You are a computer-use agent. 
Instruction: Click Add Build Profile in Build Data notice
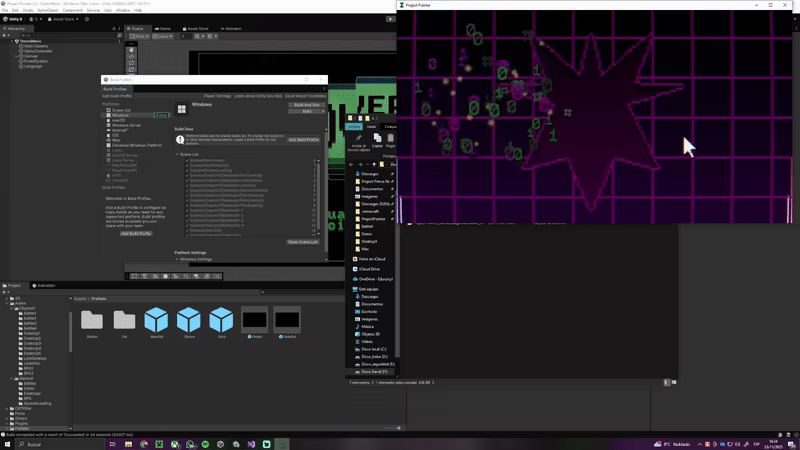coord(304,139)
